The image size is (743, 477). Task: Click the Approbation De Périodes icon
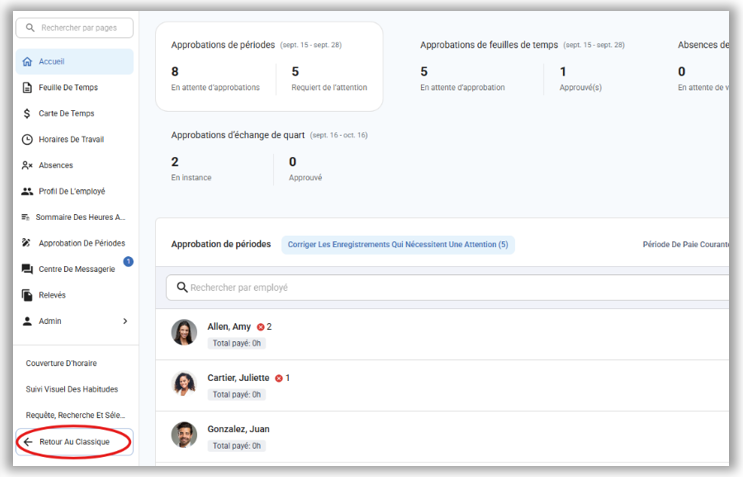pyautogui.click(x=27, y=243)
